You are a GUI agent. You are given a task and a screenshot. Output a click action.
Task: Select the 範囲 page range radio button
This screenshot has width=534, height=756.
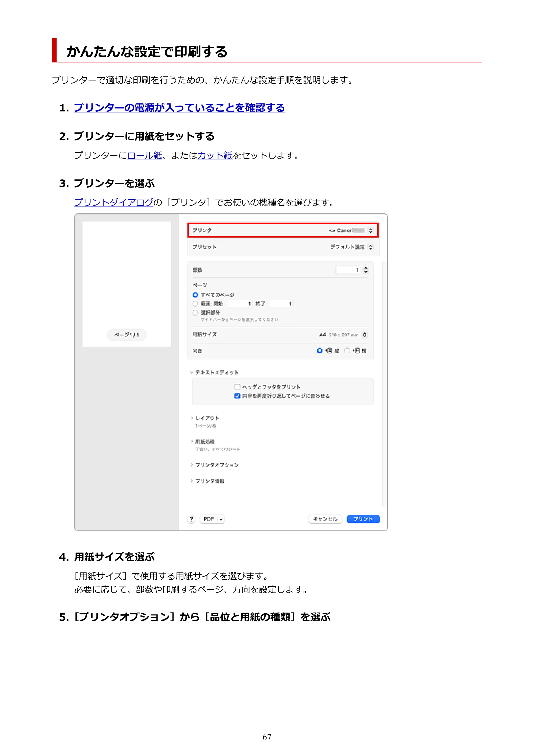195,304
